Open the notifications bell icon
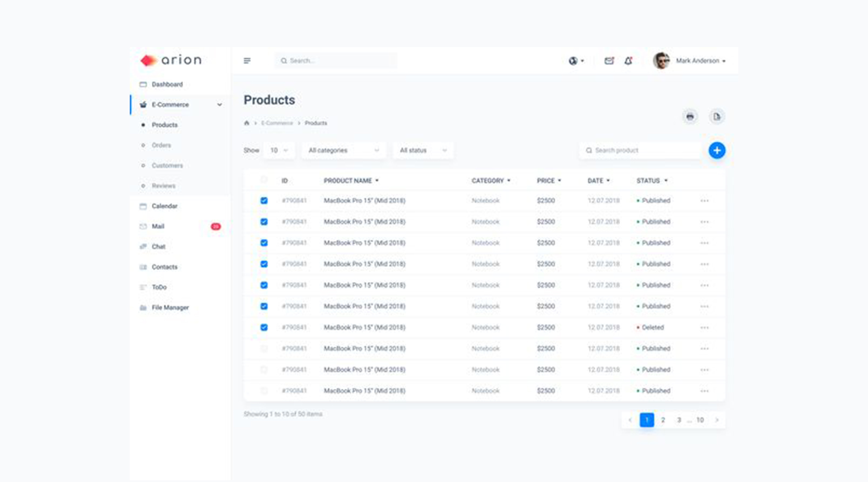Image resolution: width=868 pixels, height=482 pixels. point(628,61)
